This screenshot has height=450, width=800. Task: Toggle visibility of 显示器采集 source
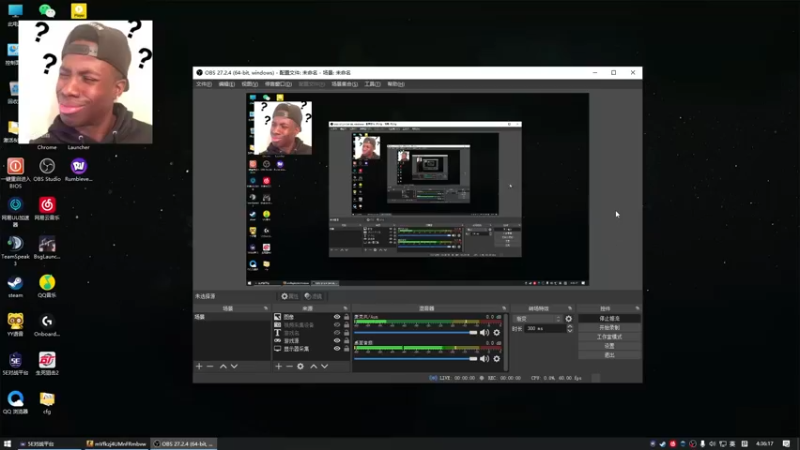click(x=337, y=348)
